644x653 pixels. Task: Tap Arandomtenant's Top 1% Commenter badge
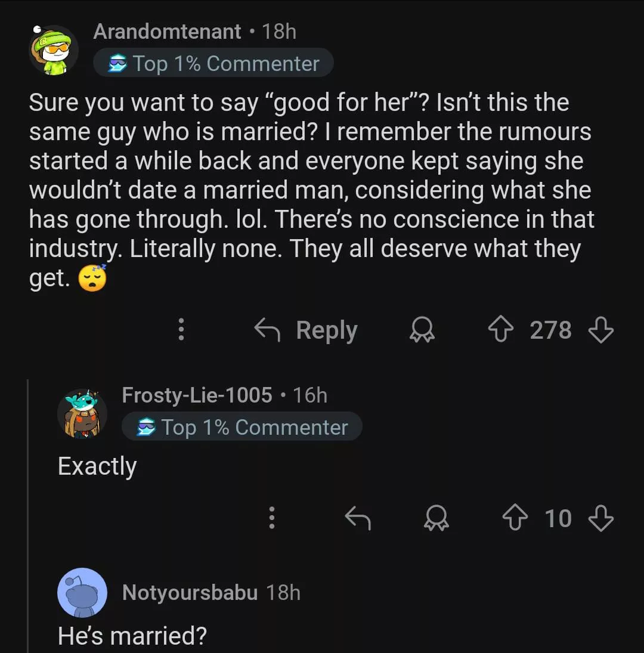tap(213, 64)
